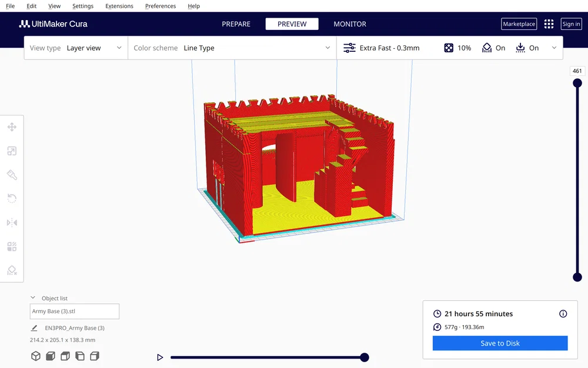Screen dimensions: 588x368
Task: Open the Extensions menu
Action: point(119,6)
